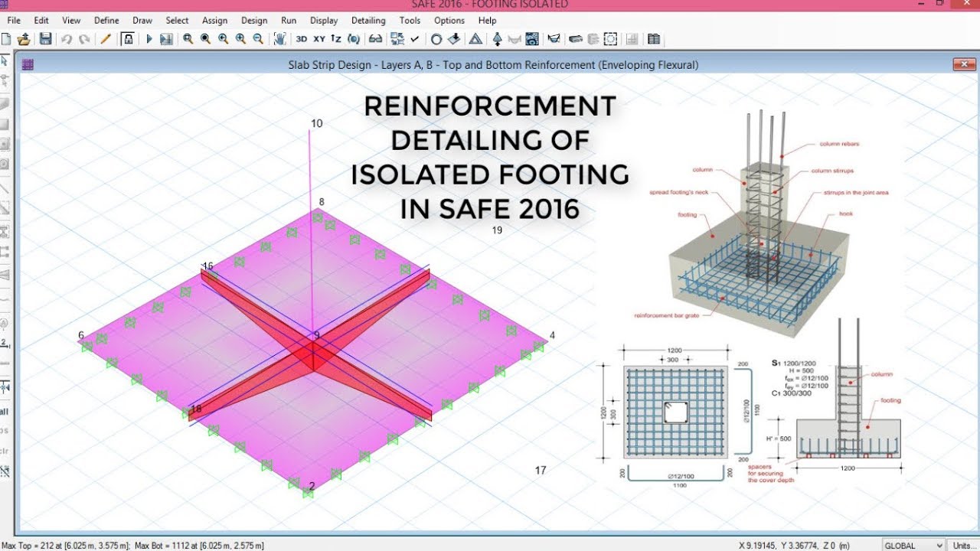Open the Tools menu
Image resolution: width=980 pixels, height=551 pixels.
(x=410, y=21)
